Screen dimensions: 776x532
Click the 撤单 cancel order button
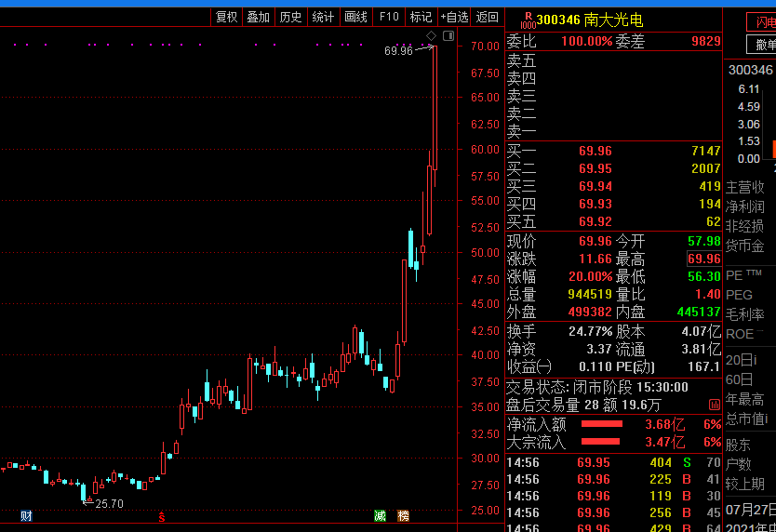point(763,45)
